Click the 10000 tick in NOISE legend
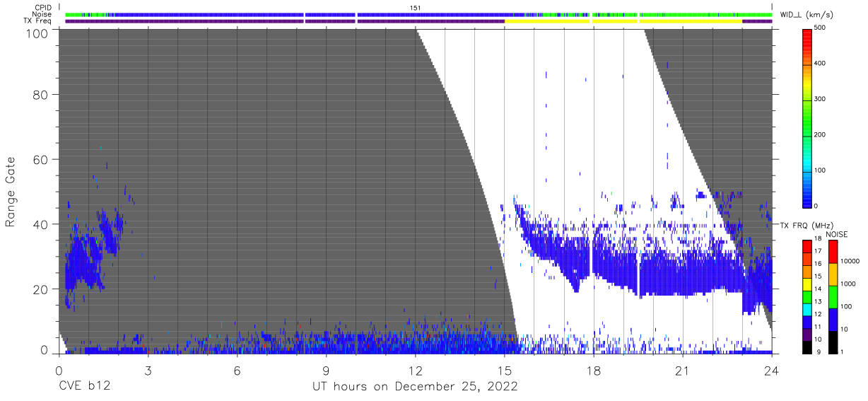This screenshot has width=868, height=401. point(850,261)
